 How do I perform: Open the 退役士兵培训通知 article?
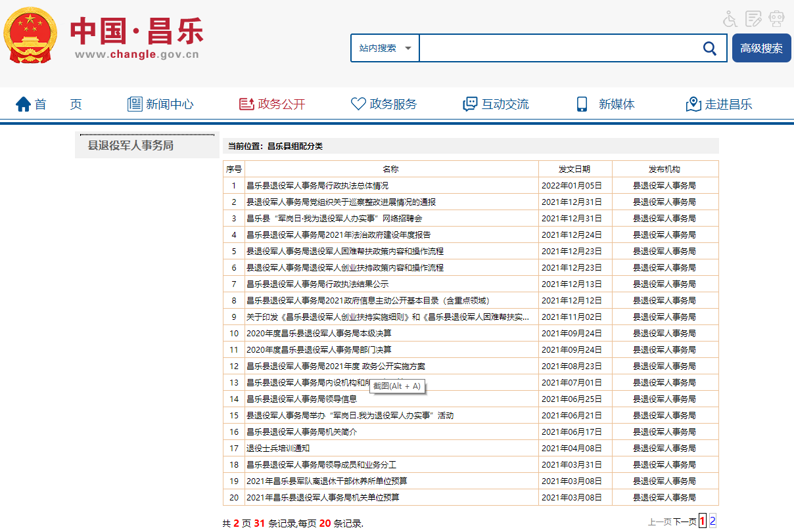coord(277,449)
